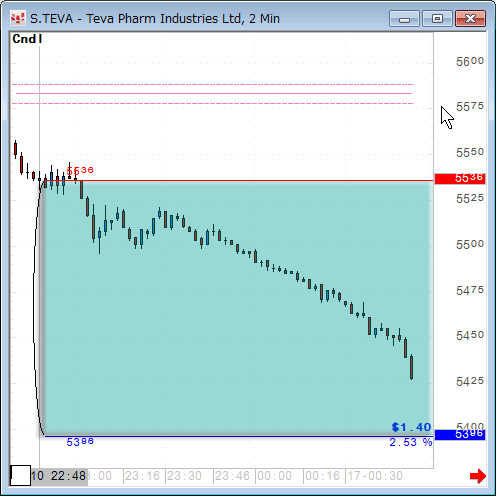Select the red 5536 price marker on the scale

click(x=460, y=178)
